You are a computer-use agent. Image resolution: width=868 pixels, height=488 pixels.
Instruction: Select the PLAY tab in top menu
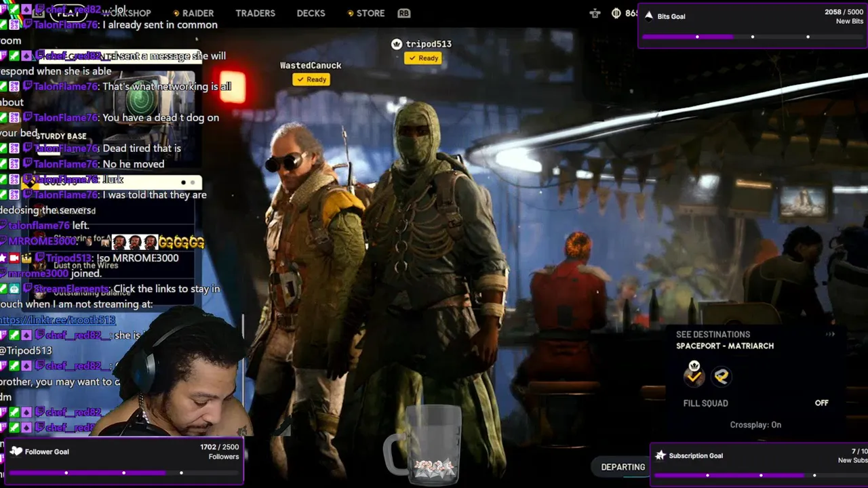(x=68, y=13)
